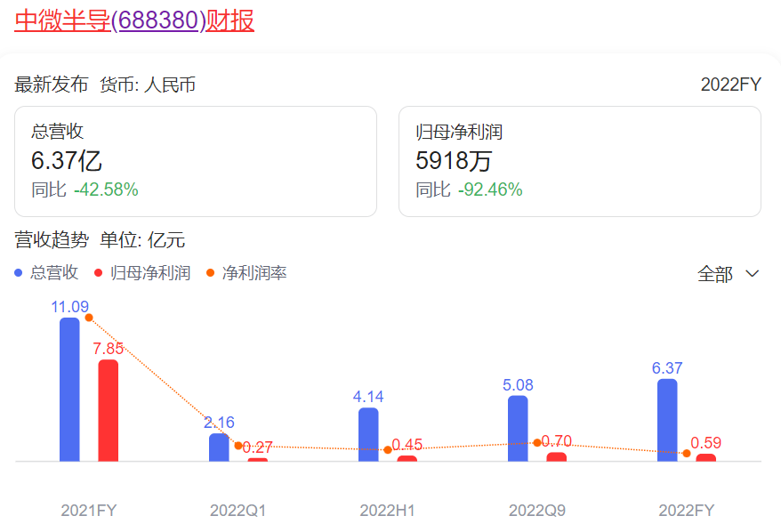
Task: Click the orange line point at 2022Q9
Action: click(x=537, y=442)
